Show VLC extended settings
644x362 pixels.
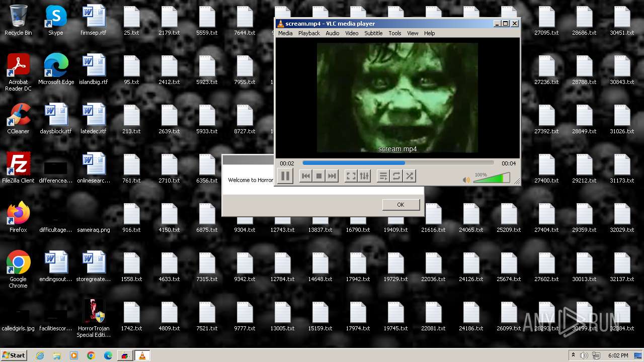click(x=364, y=176)
